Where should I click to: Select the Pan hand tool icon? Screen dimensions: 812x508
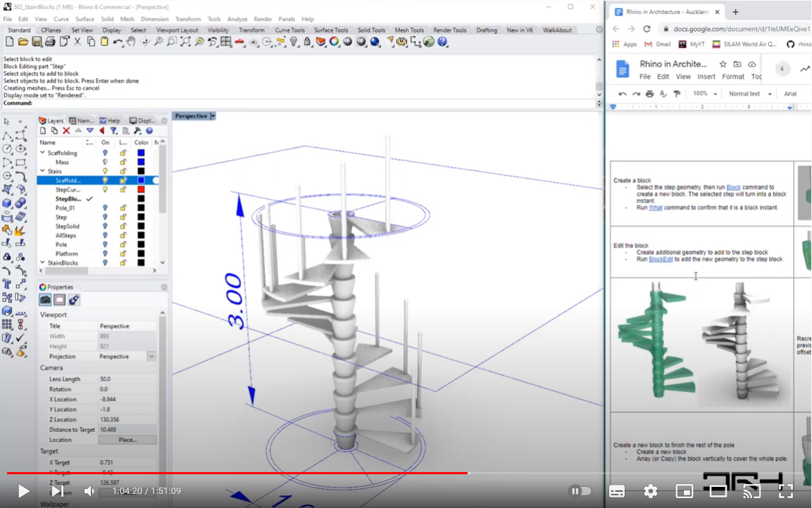(131, 42)
